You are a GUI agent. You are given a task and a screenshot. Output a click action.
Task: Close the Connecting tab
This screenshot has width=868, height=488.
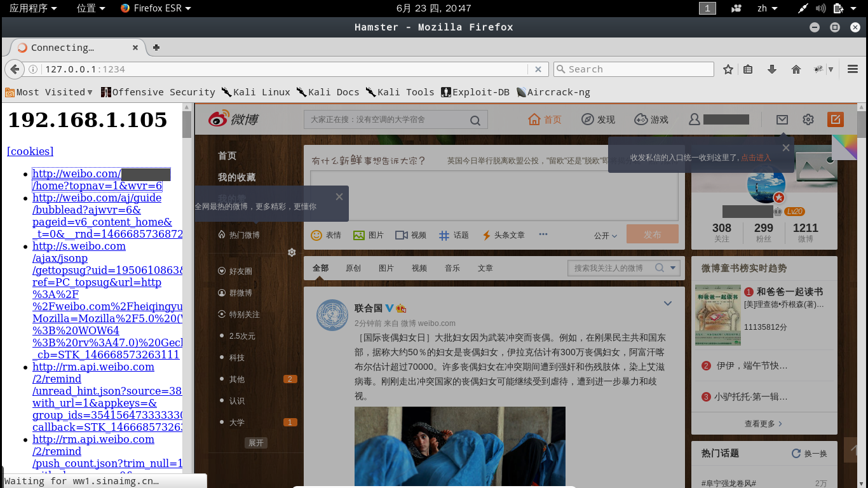click(135, 48)
